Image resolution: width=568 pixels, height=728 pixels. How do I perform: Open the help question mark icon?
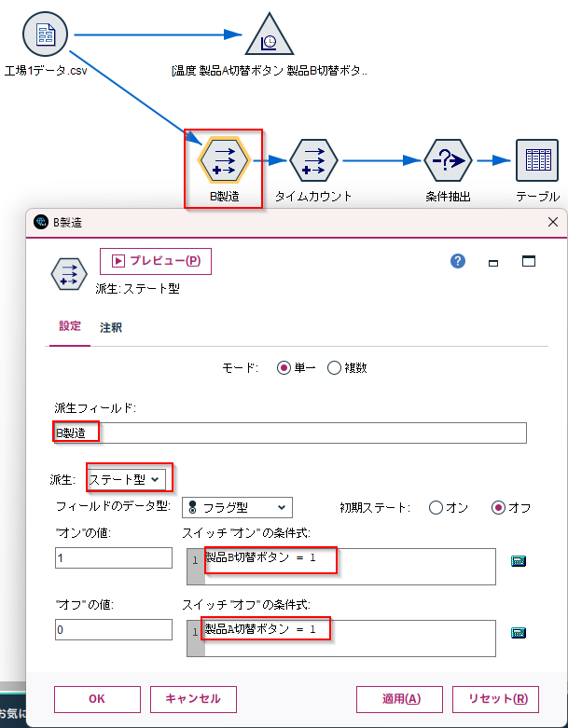(x=457, y=261)
